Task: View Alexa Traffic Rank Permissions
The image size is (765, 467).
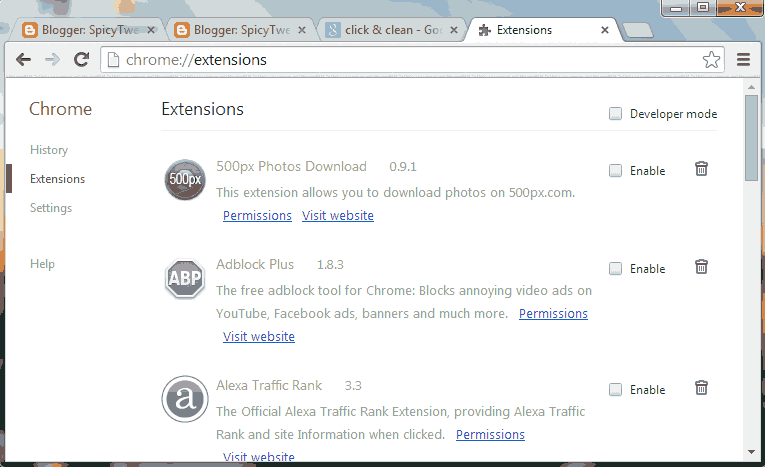Action: pyautogui.click(x=490, y=434)
